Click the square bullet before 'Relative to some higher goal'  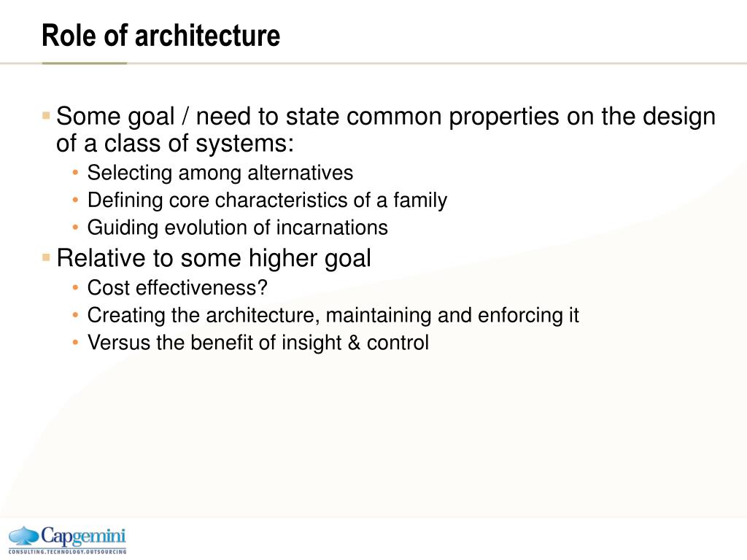click(46, 257)
